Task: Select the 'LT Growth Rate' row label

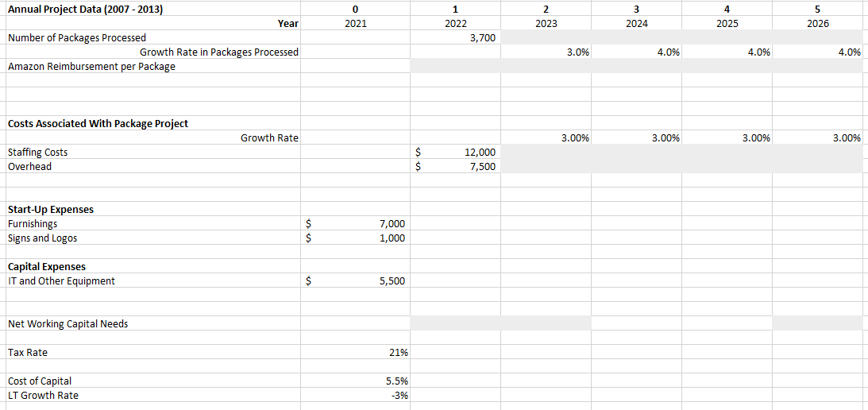Action: tap(43, 396)
